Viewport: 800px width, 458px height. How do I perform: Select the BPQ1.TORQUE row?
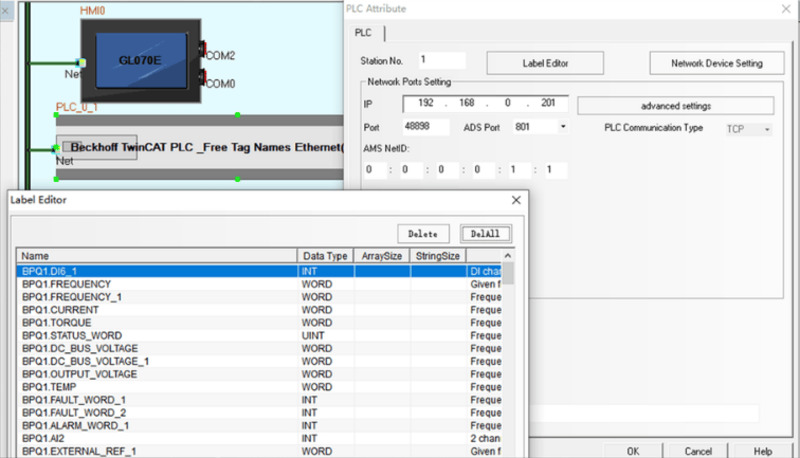pos(259,323)
